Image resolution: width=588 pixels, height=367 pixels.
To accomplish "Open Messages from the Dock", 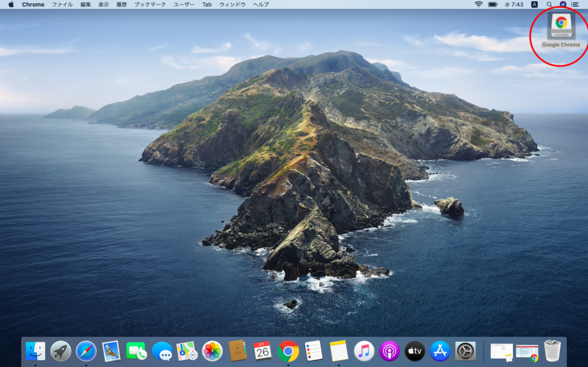I will pos(162,351).
